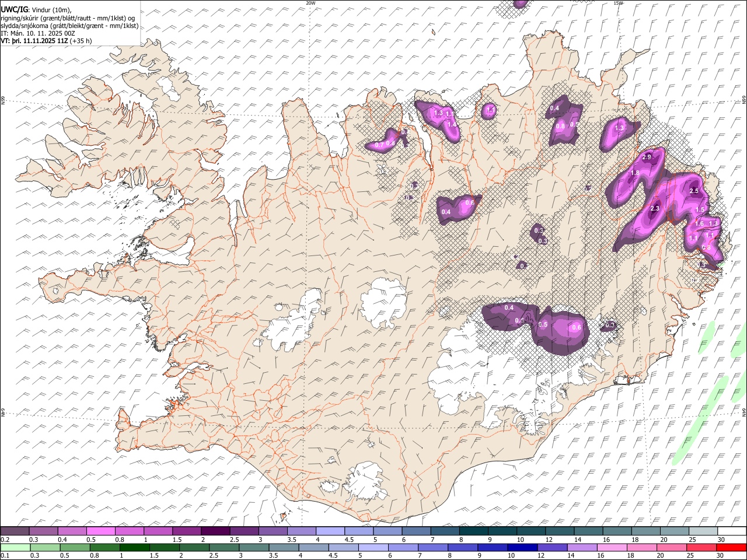This screenshot has width=747, height=560.
Task: Click the 18 swatch in the upper legend row
Action: pyautogui.click(x=645, y=531)
